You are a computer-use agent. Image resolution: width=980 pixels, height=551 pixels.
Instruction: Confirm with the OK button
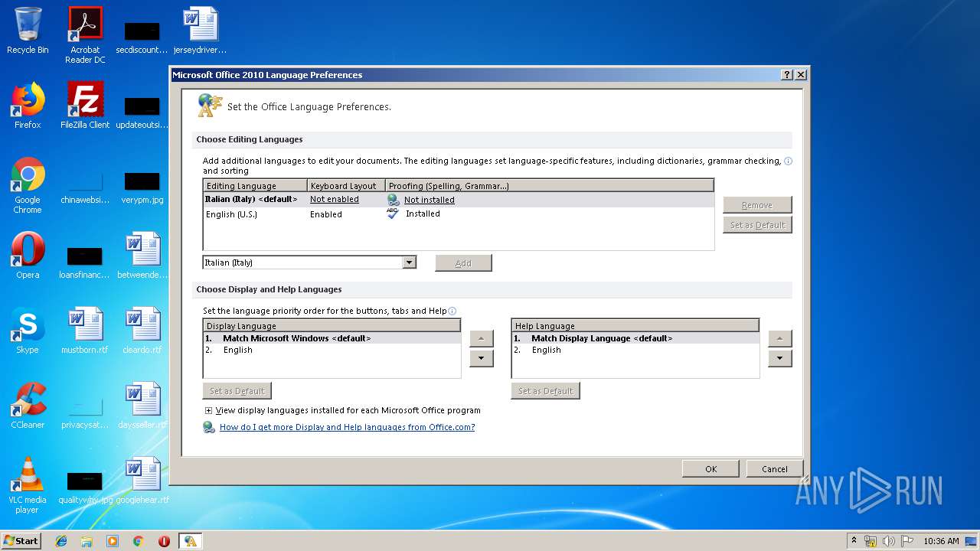(710, 469)
